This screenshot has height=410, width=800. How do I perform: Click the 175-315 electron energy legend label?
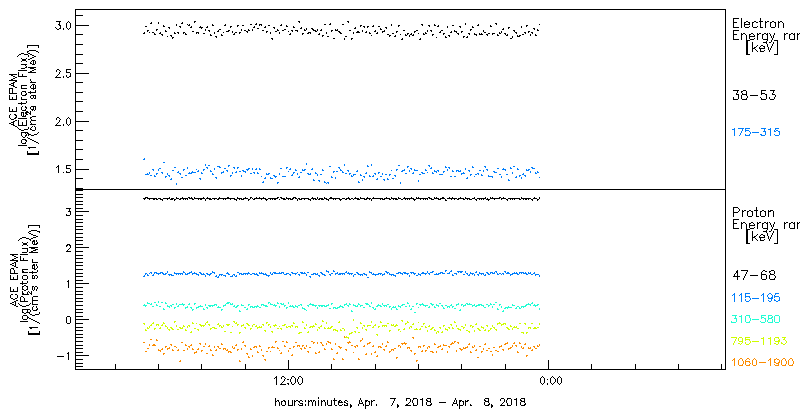pyautogui.click(x=756, y=133)
